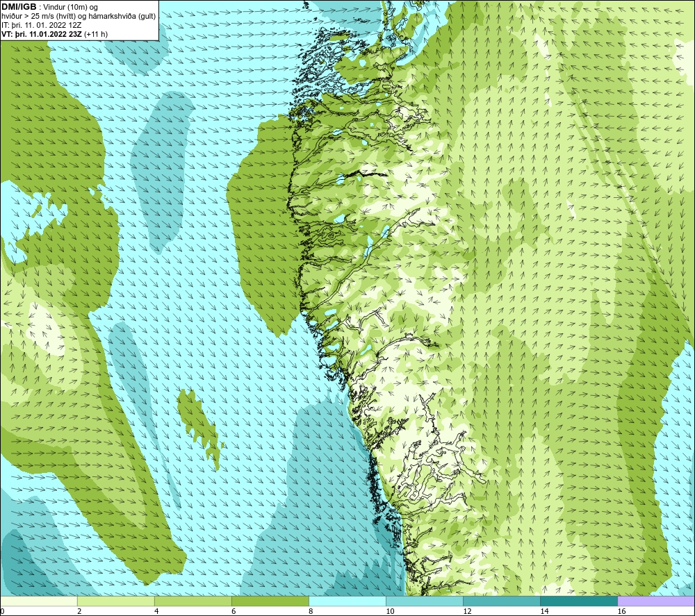Screen dimensions: 695x616
Task: Click the scale label 16
Action: 621,612
